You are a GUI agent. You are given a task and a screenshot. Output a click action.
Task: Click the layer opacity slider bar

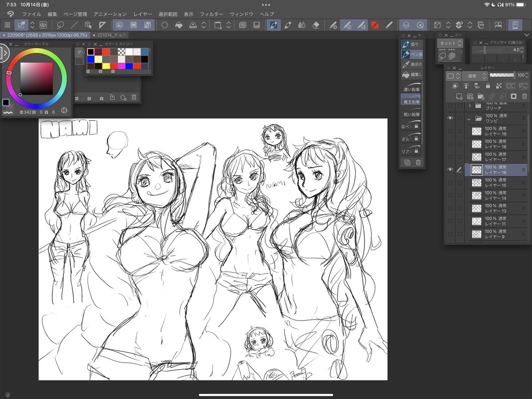(x=502, y=76)
